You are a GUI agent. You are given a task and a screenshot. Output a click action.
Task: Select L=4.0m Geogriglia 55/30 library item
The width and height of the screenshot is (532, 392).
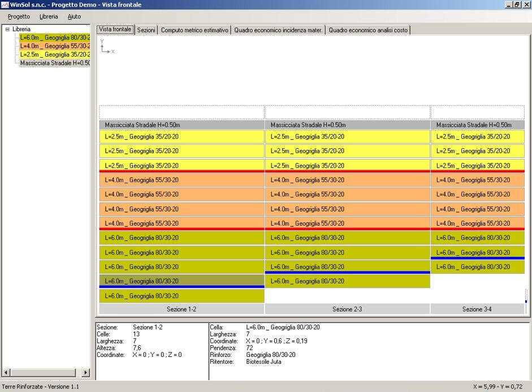pos(55,46)
